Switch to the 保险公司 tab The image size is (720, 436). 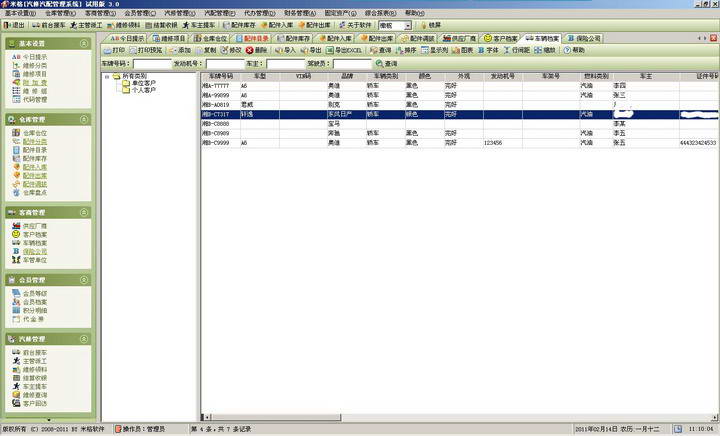tap(584, 39)
